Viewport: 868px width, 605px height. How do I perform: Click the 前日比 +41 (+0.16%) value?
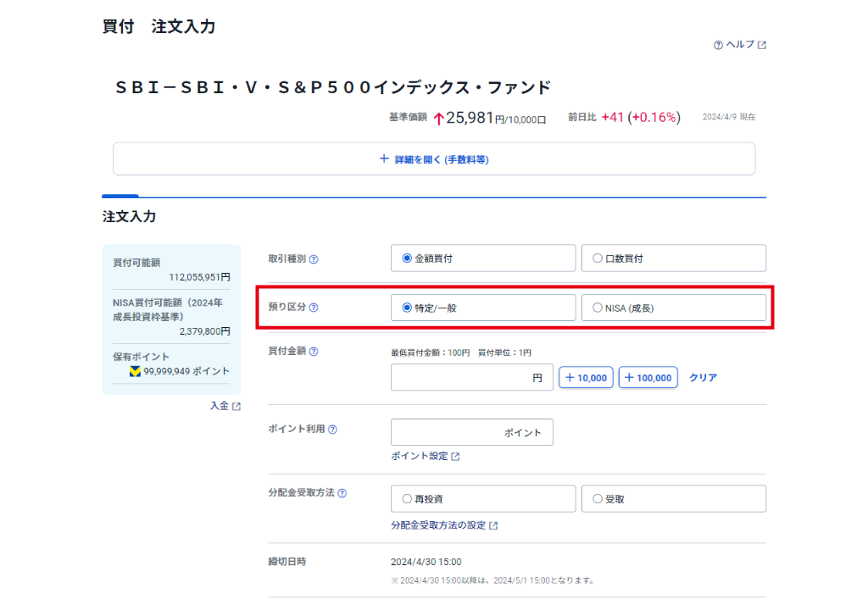coord(641,117)
